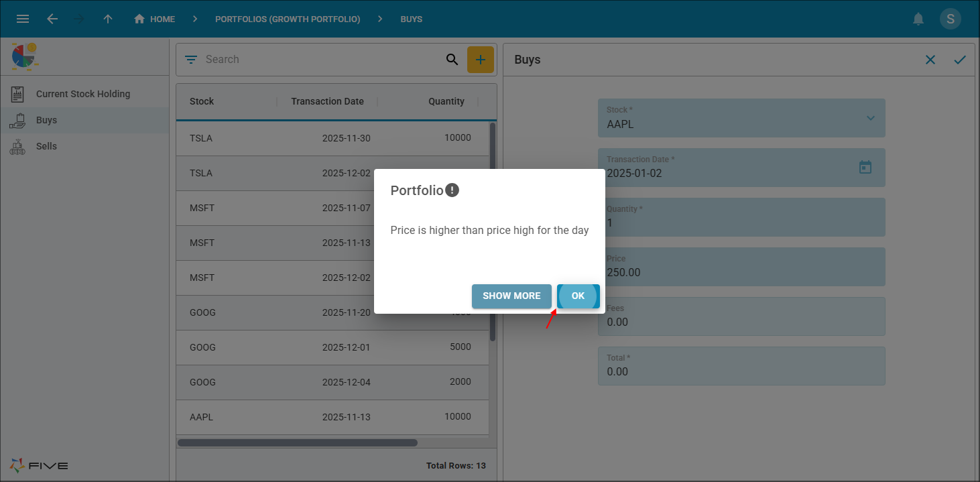Save the Buys form with checkmark
The image size is (980, 482).
[960, 60]
